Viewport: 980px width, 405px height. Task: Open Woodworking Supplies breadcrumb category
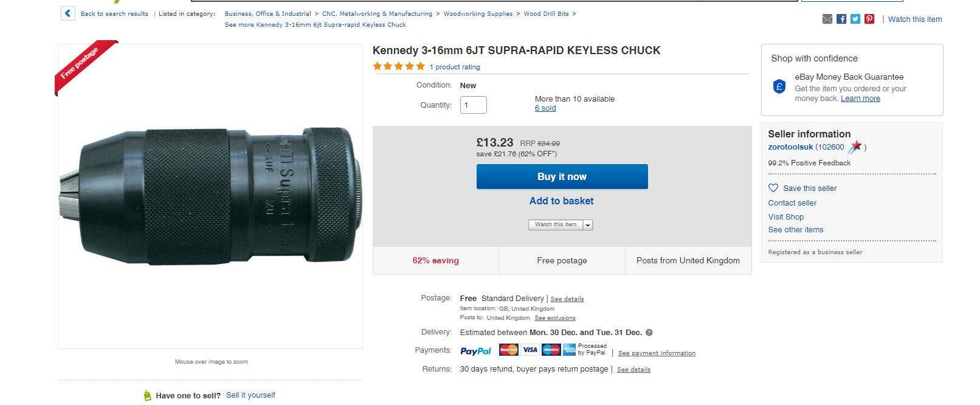coord(478,14)
